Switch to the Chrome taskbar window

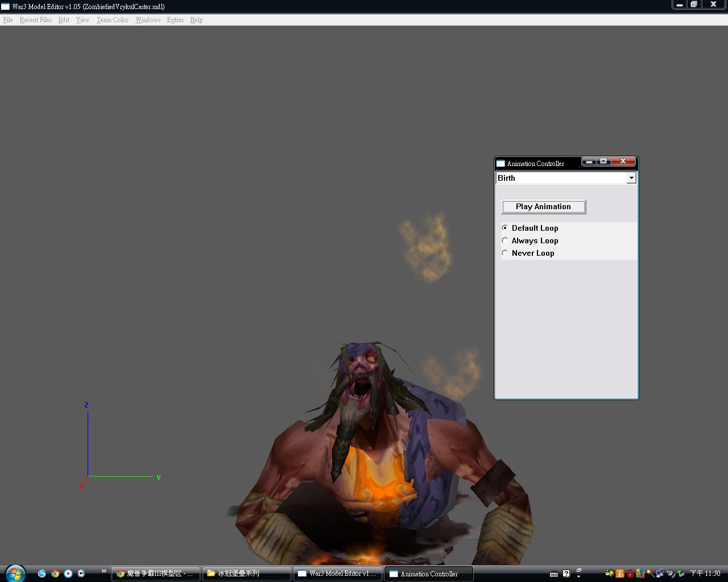(155, 573)
